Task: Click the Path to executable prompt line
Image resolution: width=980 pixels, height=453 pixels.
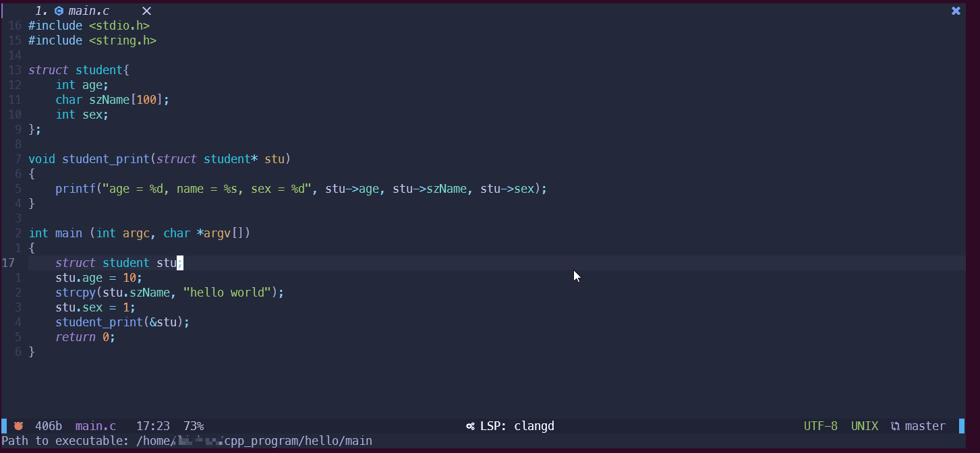Action: click(x=187, y=441)
